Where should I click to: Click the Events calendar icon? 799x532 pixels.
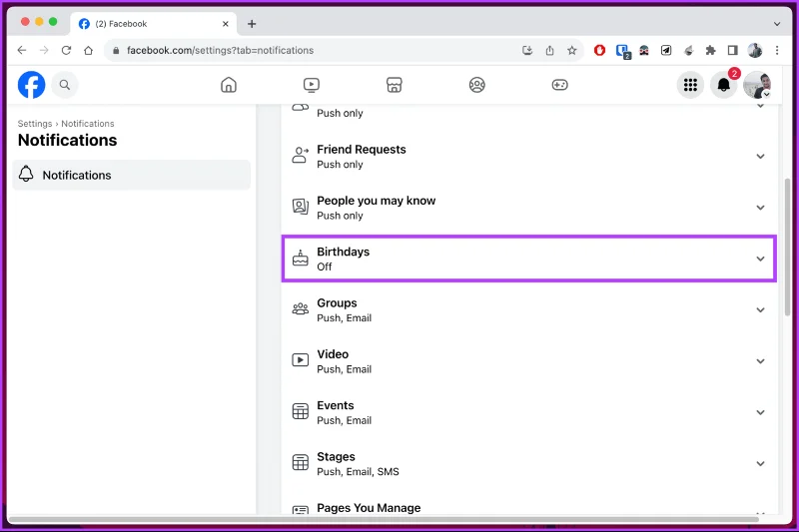click(x=301, y=411)
